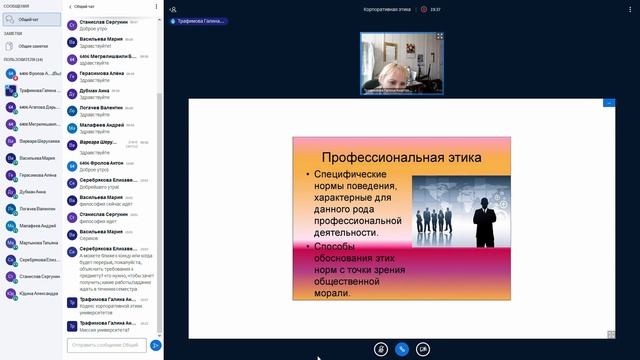Image resolution: width=640 pixels, height=360 pixels.
Task: Click the chat scrollbar down arrow
Action: point(159,336)
